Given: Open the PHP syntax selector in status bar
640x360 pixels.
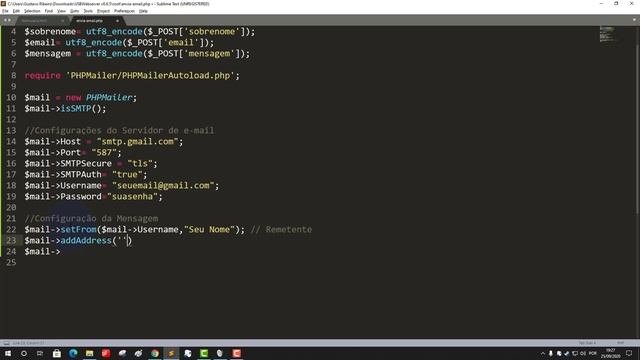Looking at the screenshot, I should tap(621, 343).
